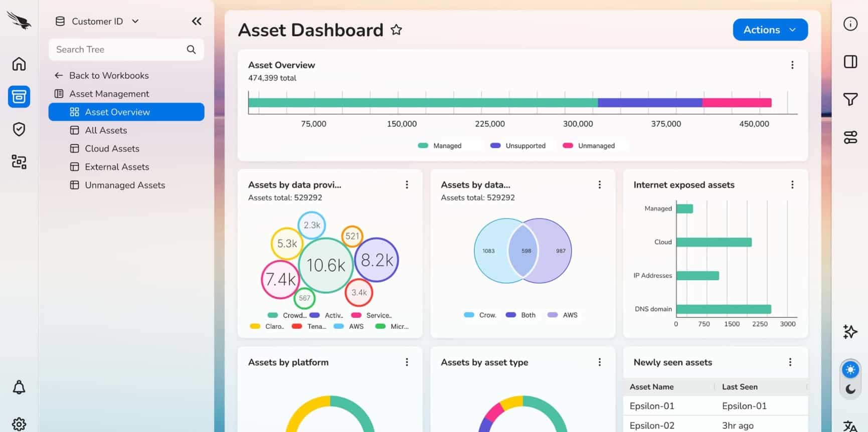Open the asset archive icon in left rail

[x=19, y=96]
